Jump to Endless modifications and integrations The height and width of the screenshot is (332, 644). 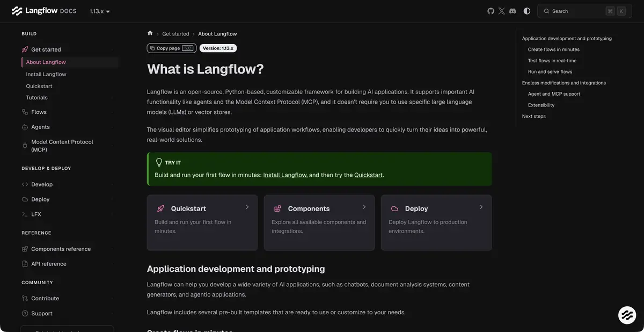(564, 83)
